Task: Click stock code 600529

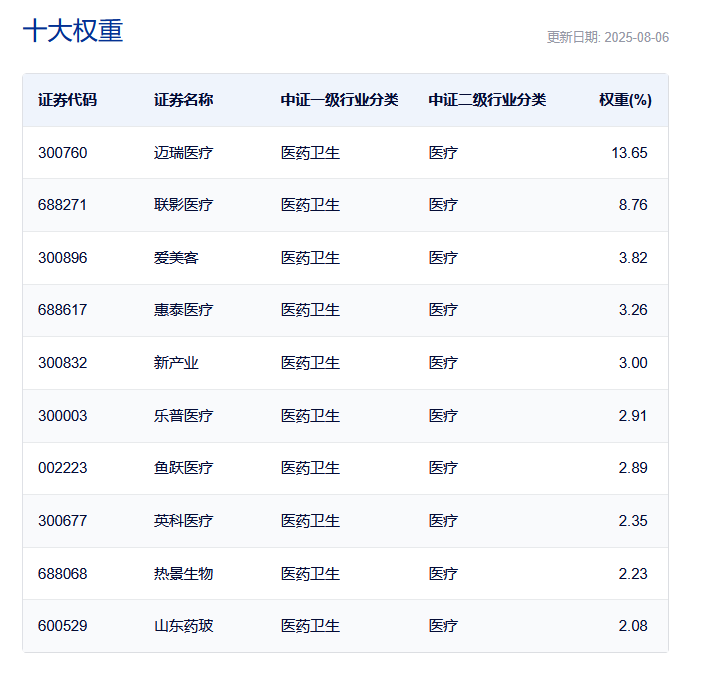Action: click(62, 626)
